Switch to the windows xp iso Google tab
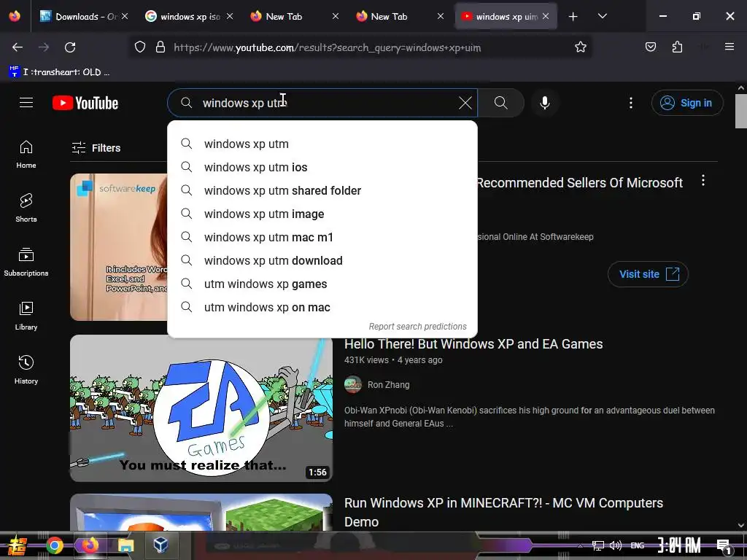The width and height of the screenshot is (747, 560). click(189, 17)
